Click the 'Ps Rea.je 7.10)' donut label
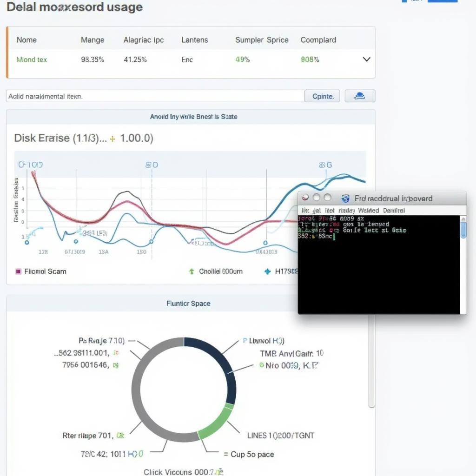The image size is (476, 476). 102,341
